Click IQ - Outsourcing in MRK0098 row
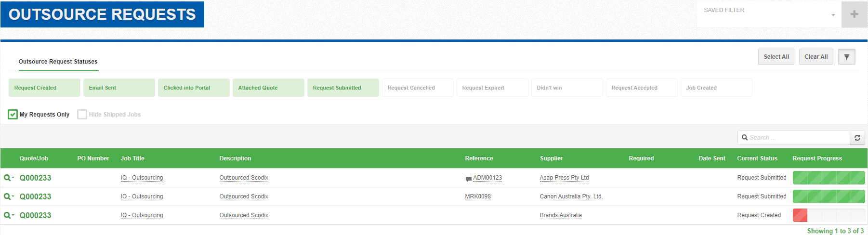The image size is (868, 235). tap(142, 196)
